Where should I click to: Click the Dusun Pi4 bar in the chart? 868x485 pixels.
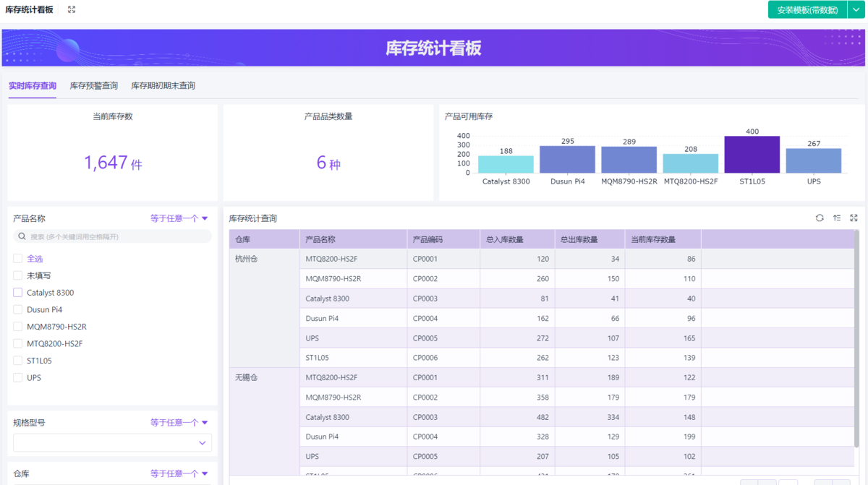click(567, 159)
